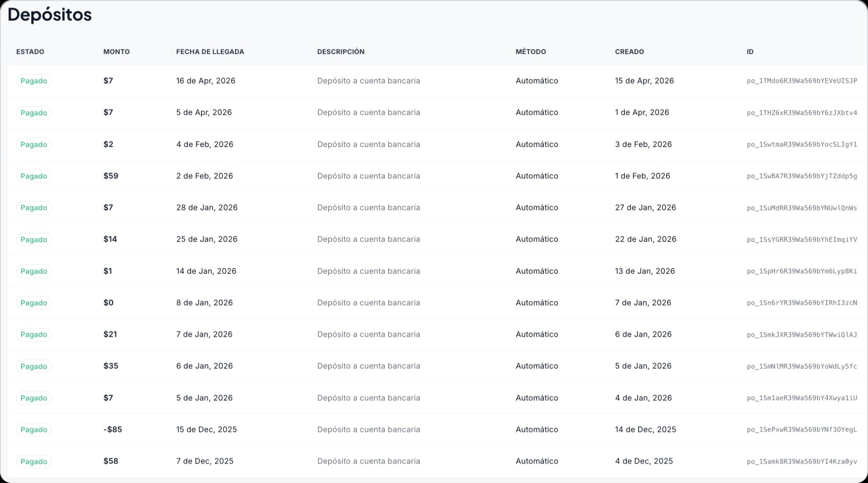Screen dimensions: 868x483
Task: Click Pagado badge for the $59 deposit
Action: click(34, 176)
